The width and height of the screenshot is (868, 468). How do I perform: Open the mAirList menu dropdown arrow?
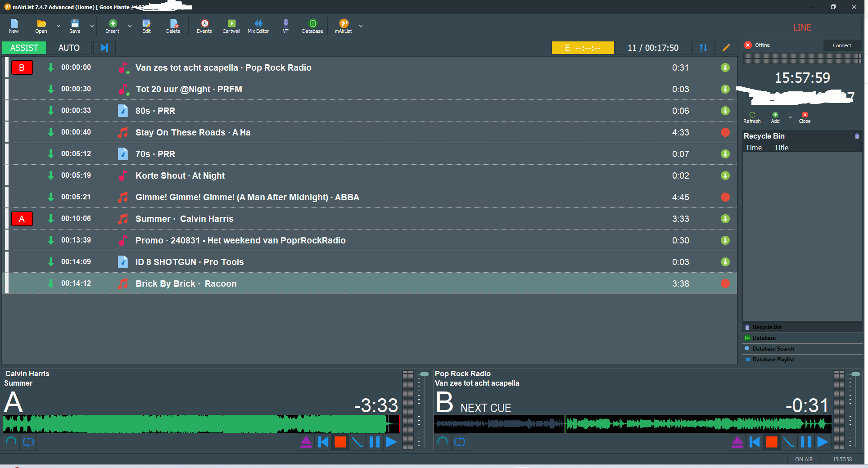[x=361, y=27]
